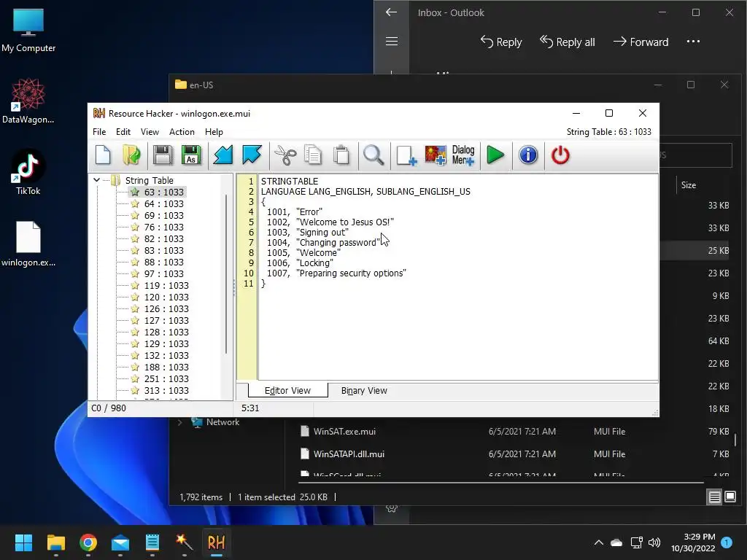
Task: Select tree entry 69 : 1033
Action: tap(164, 215)
